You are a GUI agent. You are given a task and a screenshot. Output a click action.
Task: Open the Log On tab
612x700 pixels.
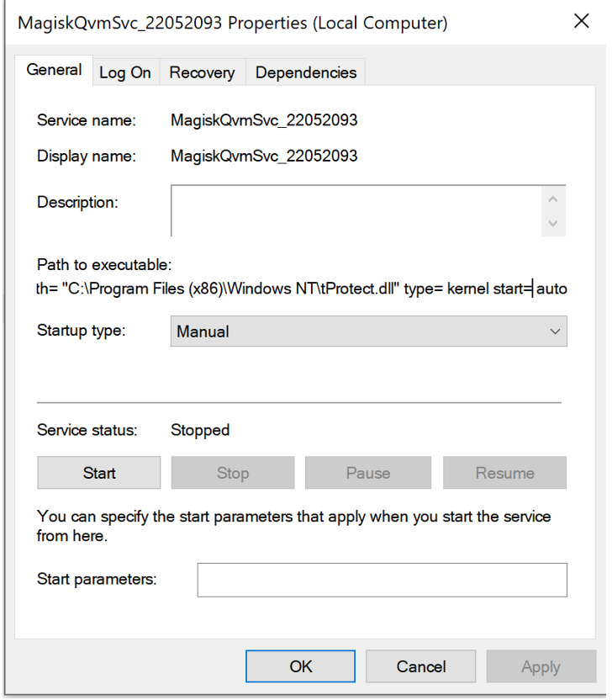tap(125, 73)
